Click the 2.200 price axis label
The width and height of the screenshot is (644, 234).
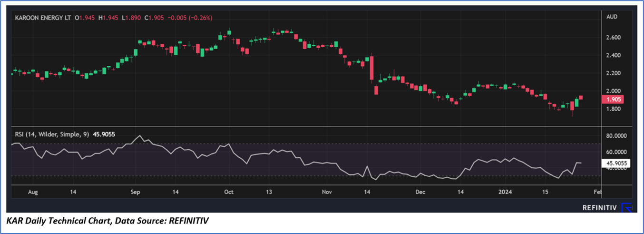click(x=613, y=73)
